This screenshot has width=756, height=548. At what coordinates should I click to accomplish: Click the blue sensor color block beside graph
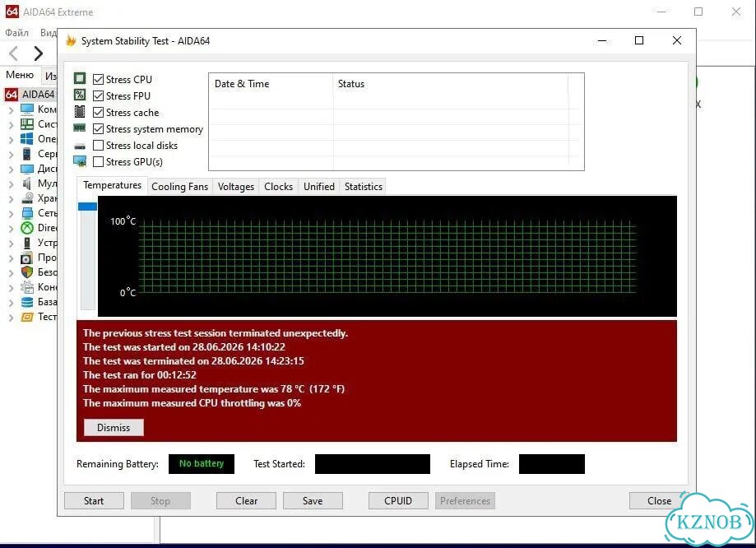[87, 207]
